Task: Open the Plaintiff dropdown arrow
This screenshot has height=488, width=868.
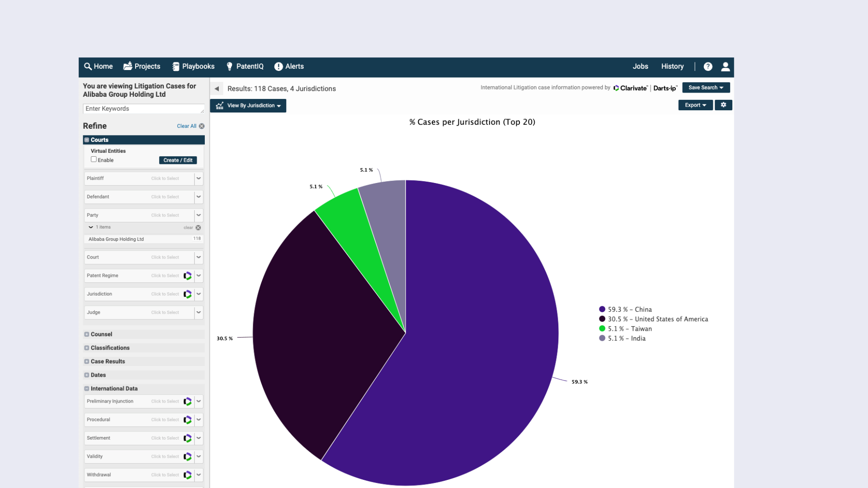Action: point(198,178)
